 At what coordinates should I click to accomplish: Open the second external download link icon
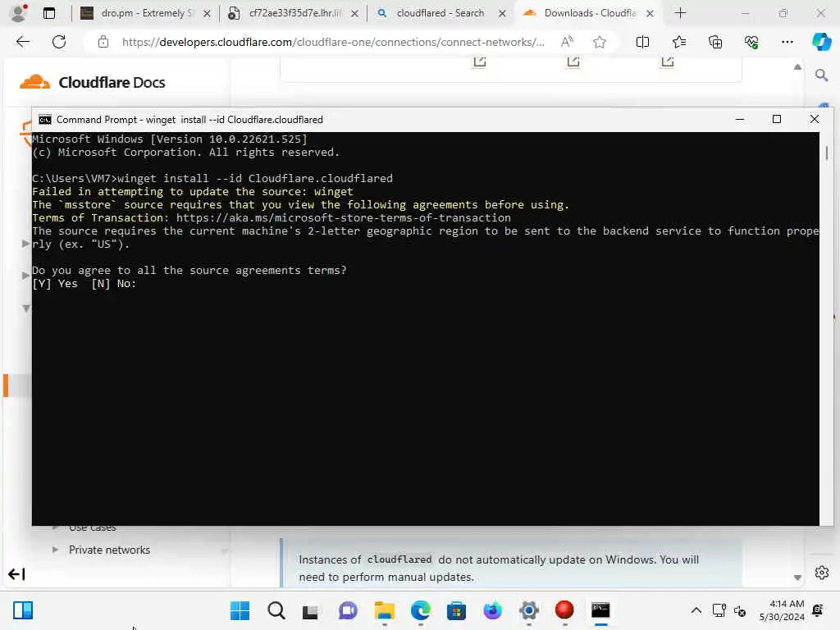(573, 62)
